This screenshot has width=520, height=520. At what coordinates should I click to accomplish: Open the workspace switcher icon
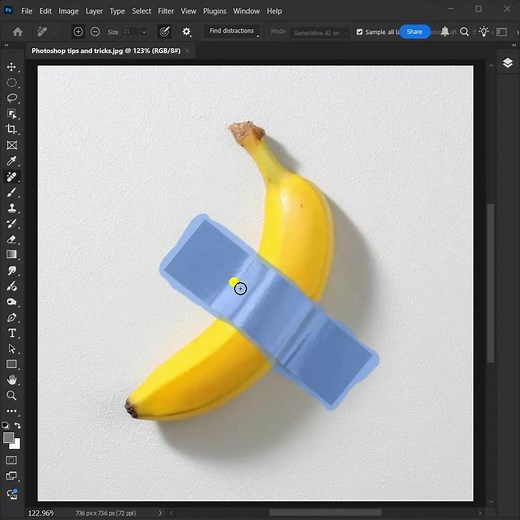502,32
